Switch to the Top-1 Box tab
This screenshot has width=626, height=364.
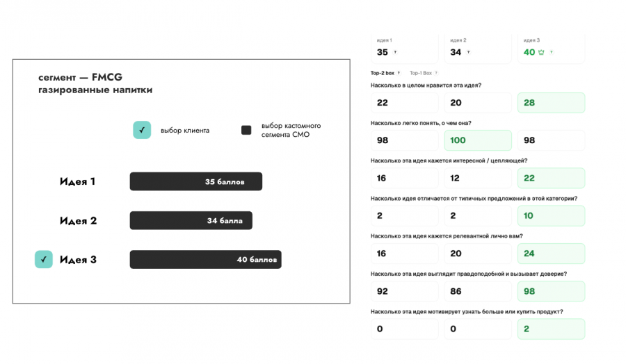point(421,73)
